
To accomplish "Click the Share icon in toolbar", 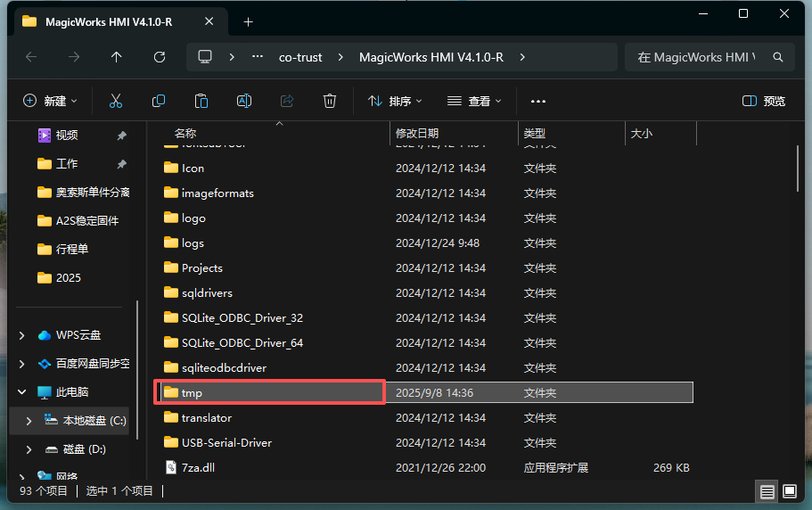I will coord(287,101).
